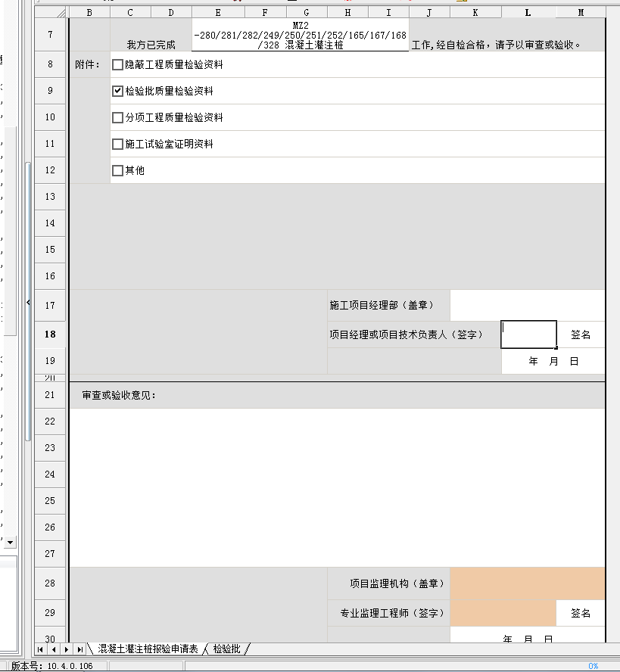620x672 pixels.
Task: Jump to last sheet using navigation arrow
Action: coord(80,649)
